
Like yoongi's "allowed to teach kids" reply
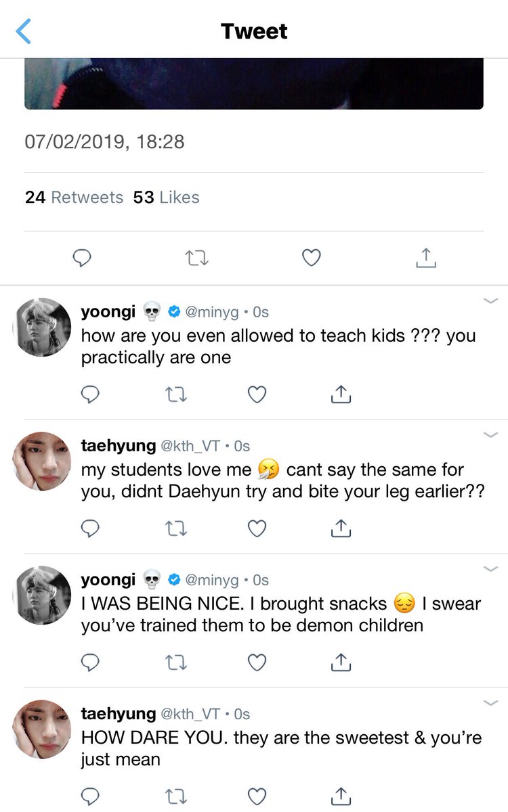pyautogui.click(x=257, y=394)
